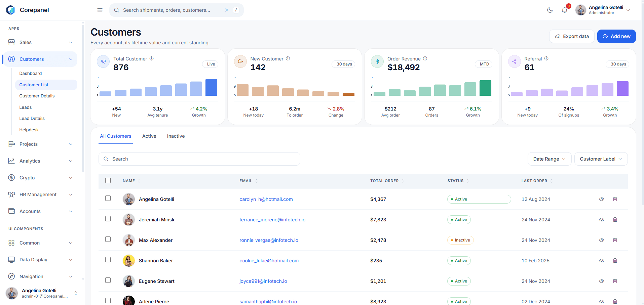
Task: Open Helpdesk in the sidebar submenu
Action: [x=29, y=130]
